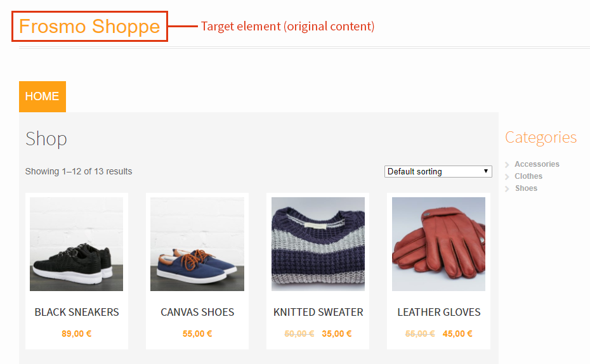The width and height of the screenshot is (590, 364).
Task: Click the Categories sidebar heading
Action: [x=541, y=138]
